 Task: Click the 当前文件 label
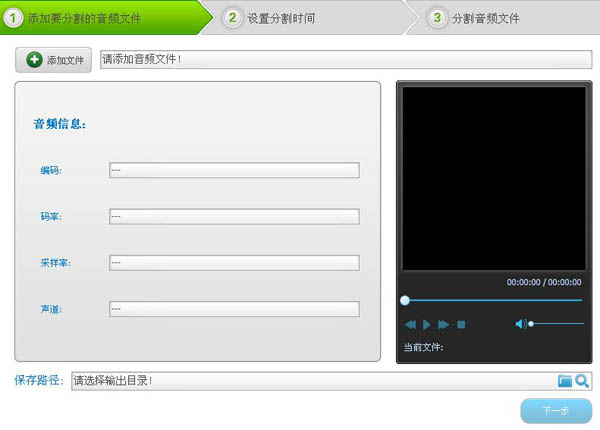(x=423, y=347)
